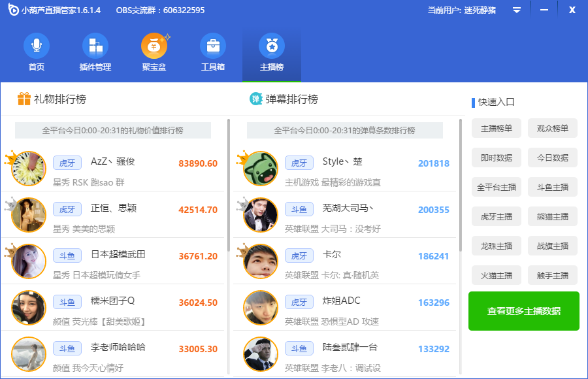Open the 工具箱 toolbox icon
Screen dimensions: 588x379
tap(213, 46)
